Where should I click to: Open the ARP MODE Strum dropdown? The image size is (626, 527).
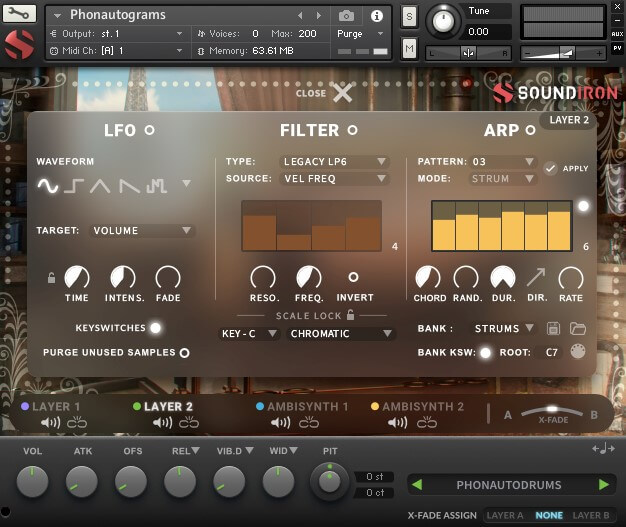[x=503, y=178]
